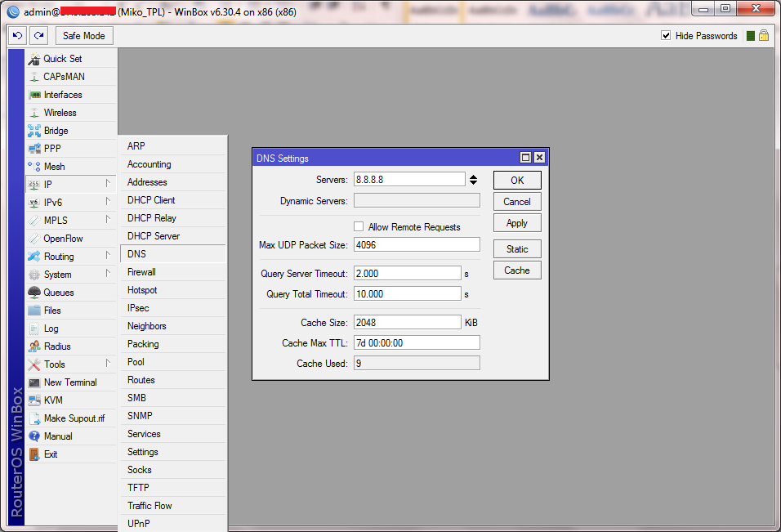Viewport: 781px width, 532px height.
Task: Launch New Terminal icon
Action: coord(33,382)
